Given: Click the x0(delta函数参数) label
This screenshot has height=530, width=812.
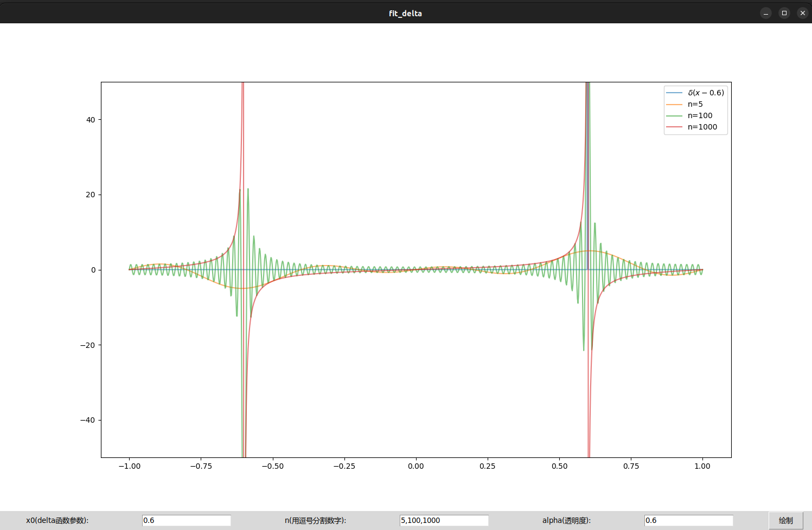Looking at the screenshot, I should click(x=57, y=520).
